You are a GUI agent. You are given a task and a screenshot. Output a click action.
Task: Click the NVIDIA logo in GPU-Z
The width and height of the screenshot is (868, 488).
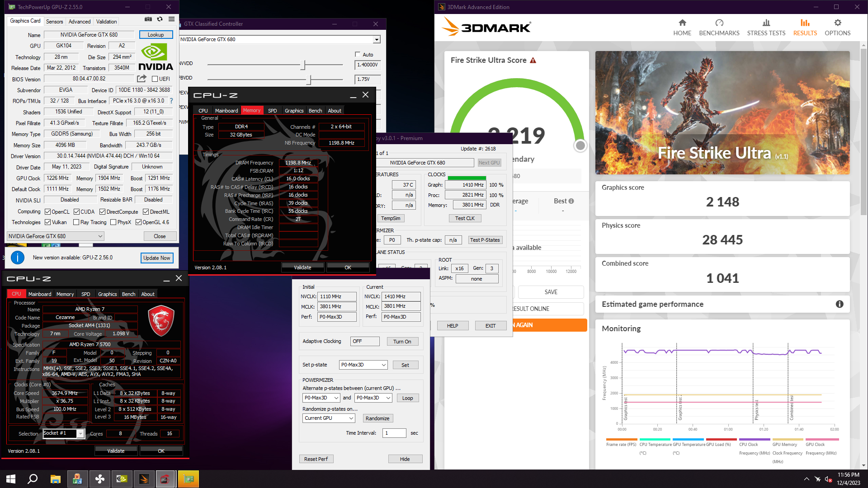(156, 56)
